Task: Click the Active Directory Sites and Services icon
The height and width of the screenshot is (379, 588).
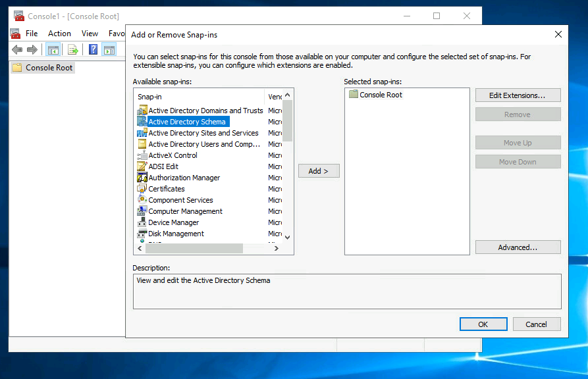Action: (x=142, y=133)
